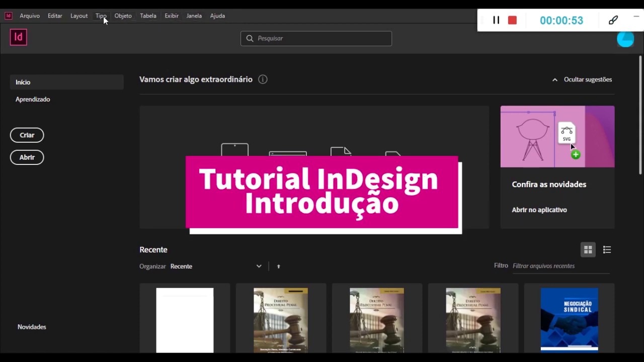644x362 pixels.
Task: Click the Confira as novidades heading
Action: pyautogui.click(x=549, y=185)
